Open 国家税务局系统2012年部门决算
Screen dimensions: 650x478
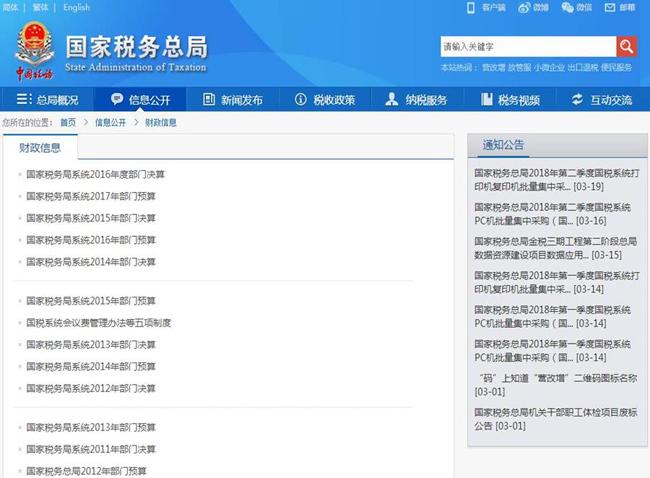click(x=91, y=388)
